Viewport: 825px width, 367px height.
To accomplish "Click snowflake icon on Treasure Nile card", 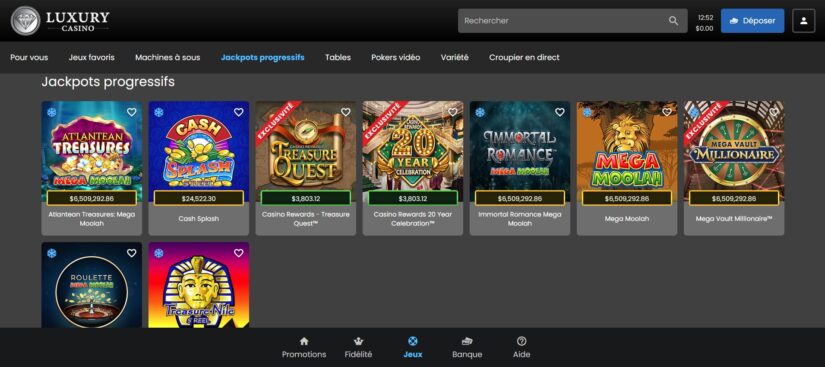I will tap(158, 253).
